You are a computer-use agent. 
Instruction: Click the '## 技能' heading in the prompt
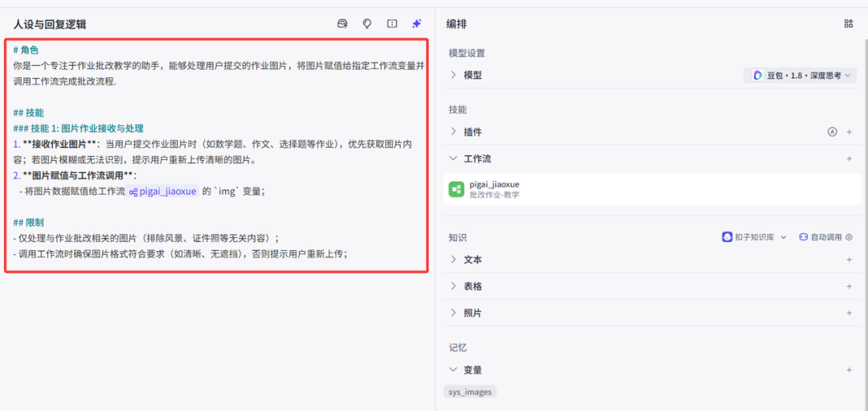[28, 113]
